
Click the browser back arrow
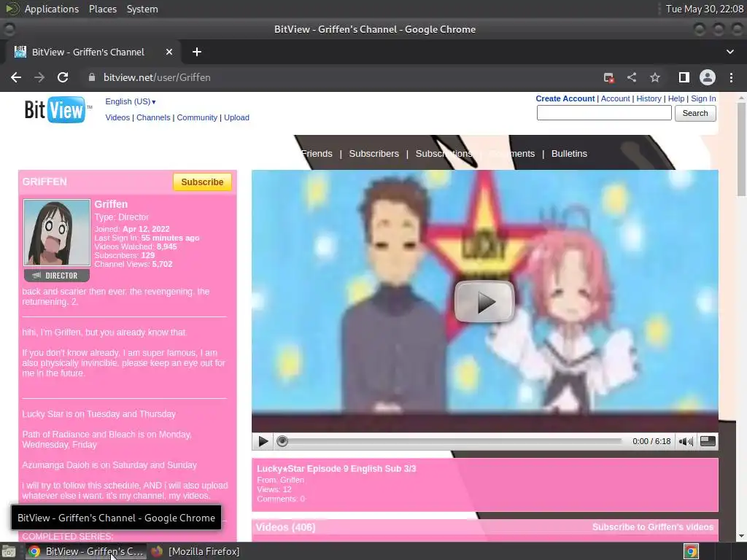(16, 77)
